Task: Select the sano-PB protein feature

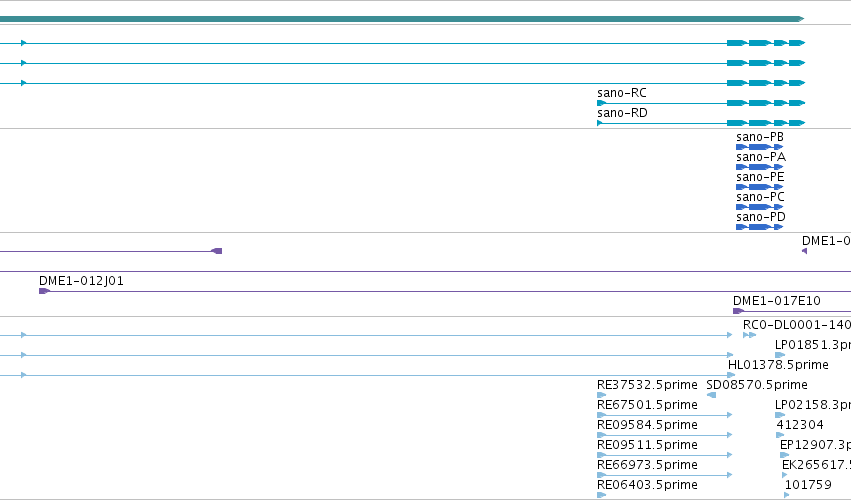Action: [x=759, y=147]
